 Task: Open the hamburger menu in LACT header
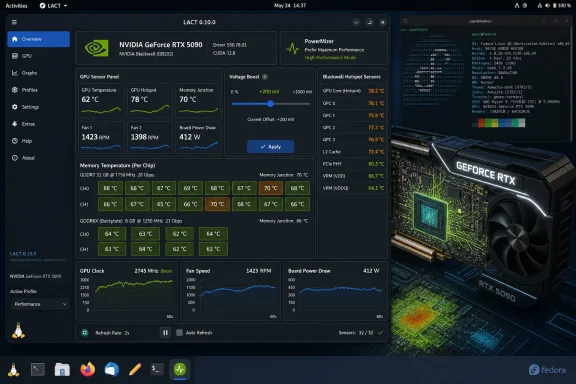[x=14, y=22]
